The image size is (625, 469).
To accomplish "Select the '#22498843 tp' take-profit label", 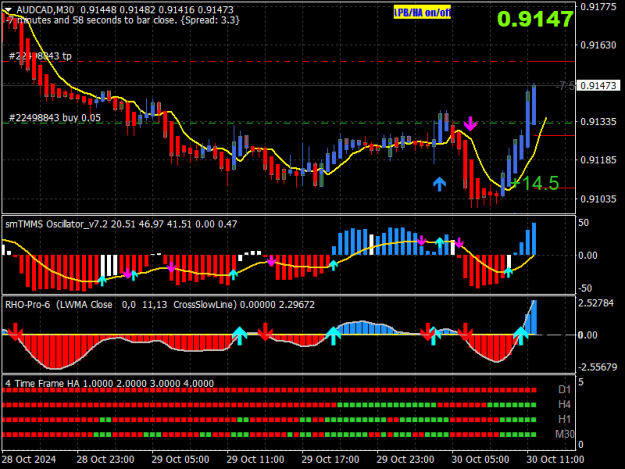I will (x=40, y=56).
